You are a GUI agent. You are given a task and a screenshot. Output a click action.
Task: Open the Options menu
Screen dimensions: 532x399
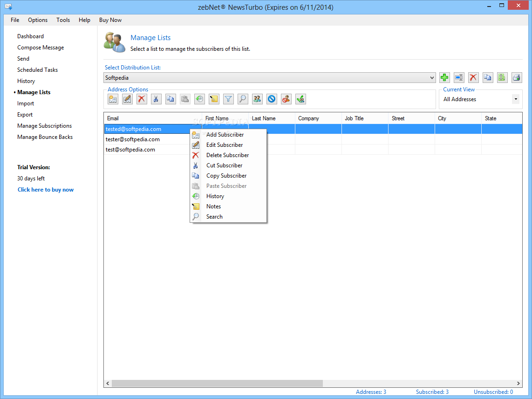[x=38, y=20]
